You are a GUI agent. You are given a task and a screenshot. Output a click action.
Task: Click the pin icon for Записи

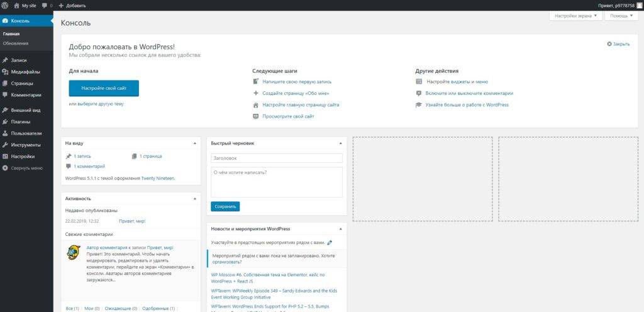[5, 60]
